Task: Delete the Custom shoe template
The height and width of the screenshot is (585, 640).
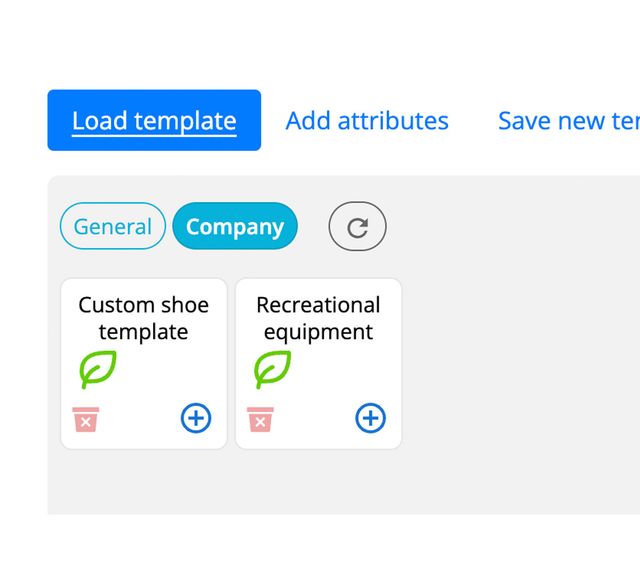Action: 86,419
